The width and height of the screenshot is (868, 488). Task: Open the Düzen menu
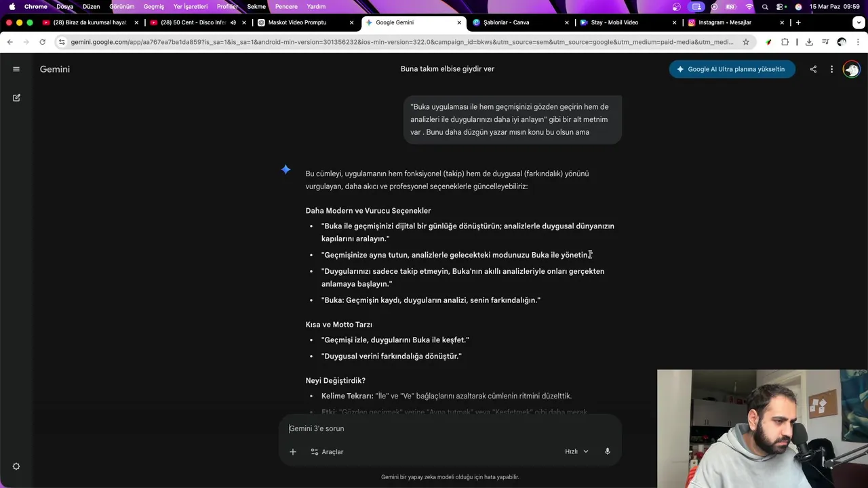click(91, 7)
